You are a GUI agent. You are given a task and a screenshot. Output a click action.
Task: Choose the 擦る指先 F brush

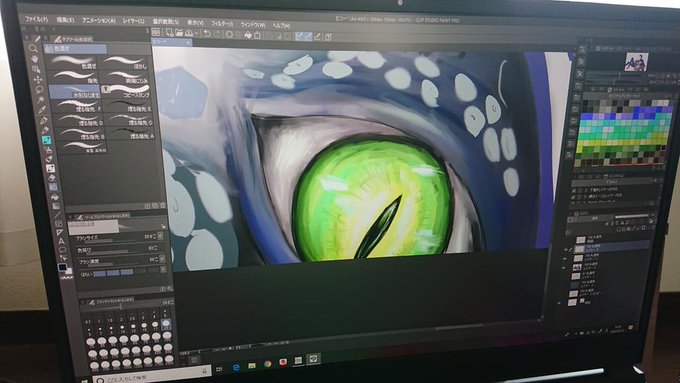click(77, 105)
